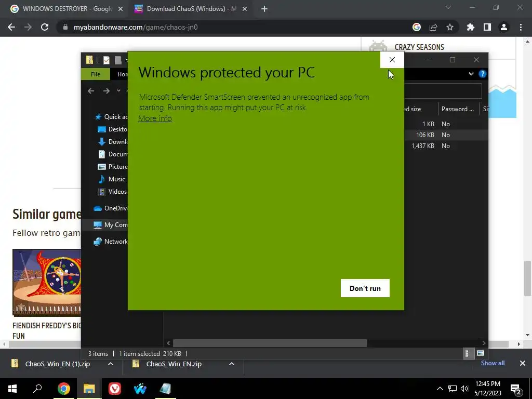This screenshot has width=532, height=399.
Task: Open the Fiendish Freddy's game thumbnail
Action: [x=47, y=282]
